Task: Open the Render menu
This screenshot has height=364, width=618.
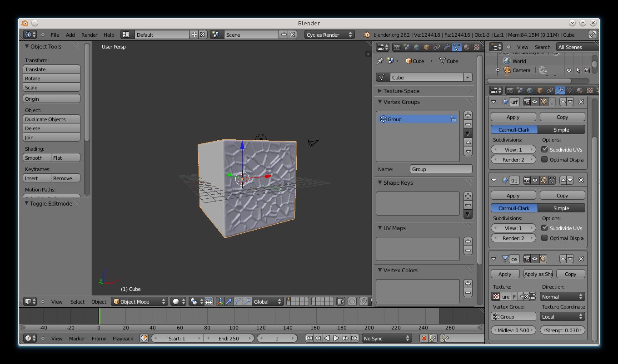Action: click(x=89, y=35)
